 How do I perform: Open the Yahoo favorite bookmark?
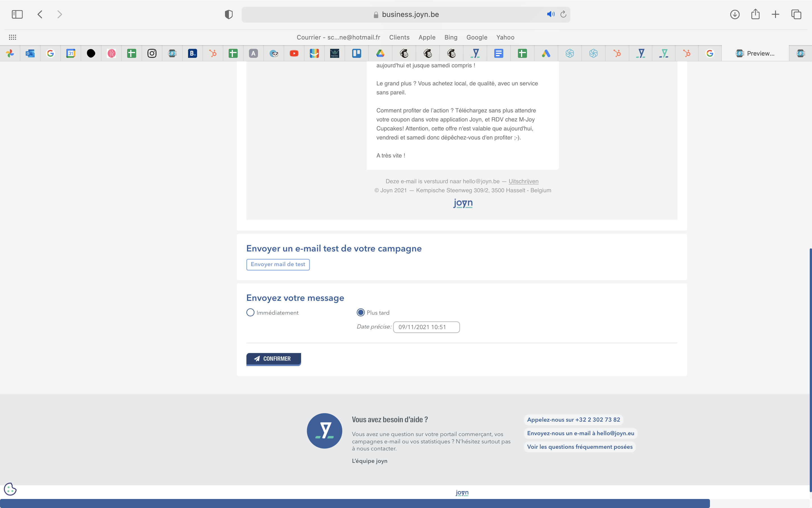pos(505,37)
